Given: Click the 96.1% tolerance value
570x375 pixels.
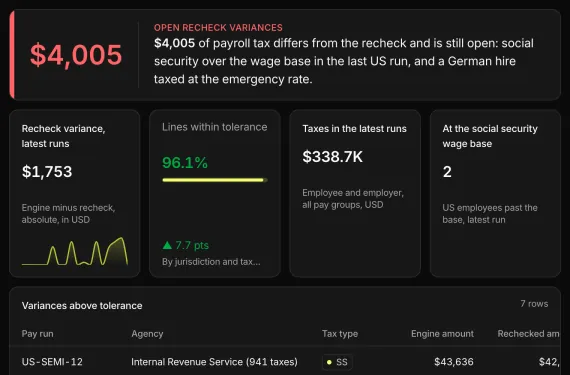Looking at the screenshot, I should [x=185, y=162].
